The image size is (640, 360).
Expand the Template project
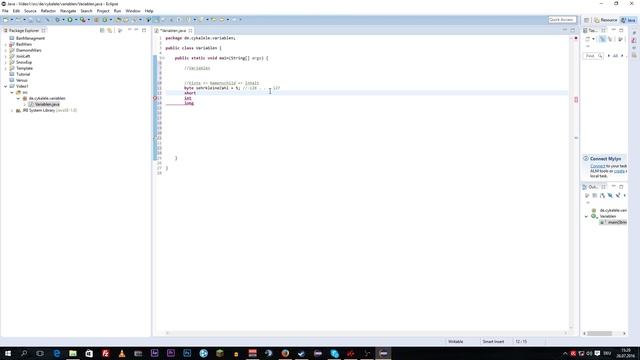pos(6,68)
